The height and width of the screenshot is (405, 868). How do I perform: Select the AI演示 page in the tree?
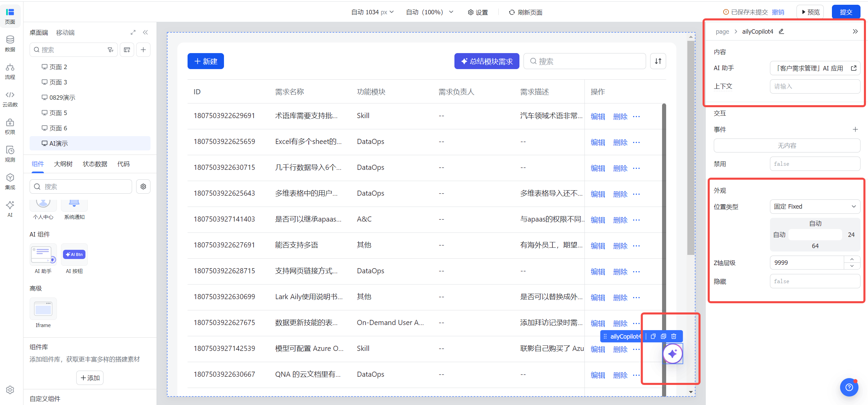click(x=90, y=143)
